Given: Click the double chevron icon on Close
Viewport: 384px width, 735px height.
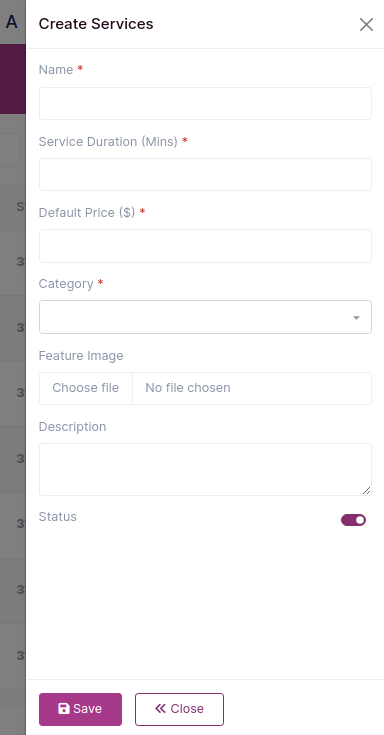Looking at the screenshot, I should coord(160,708).
